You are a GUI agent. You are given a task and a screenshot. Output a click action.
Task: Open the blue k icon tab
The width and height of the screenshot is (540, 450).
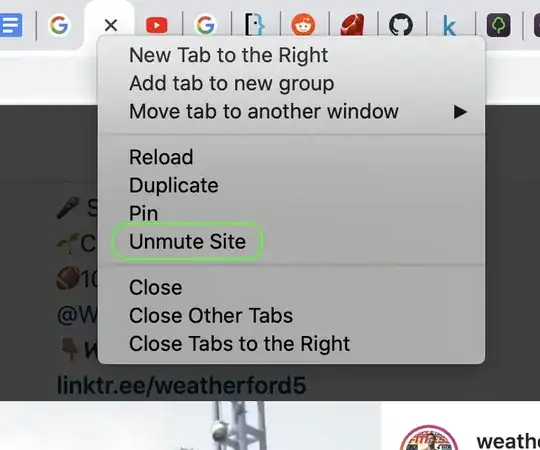[x=449, y=26]
